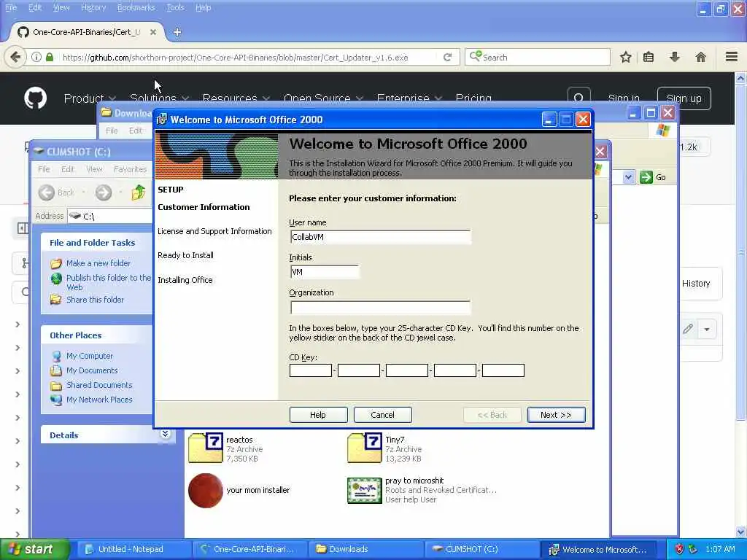
Task: Select the reactos 7z archive icon
Action: coord(205,448)
